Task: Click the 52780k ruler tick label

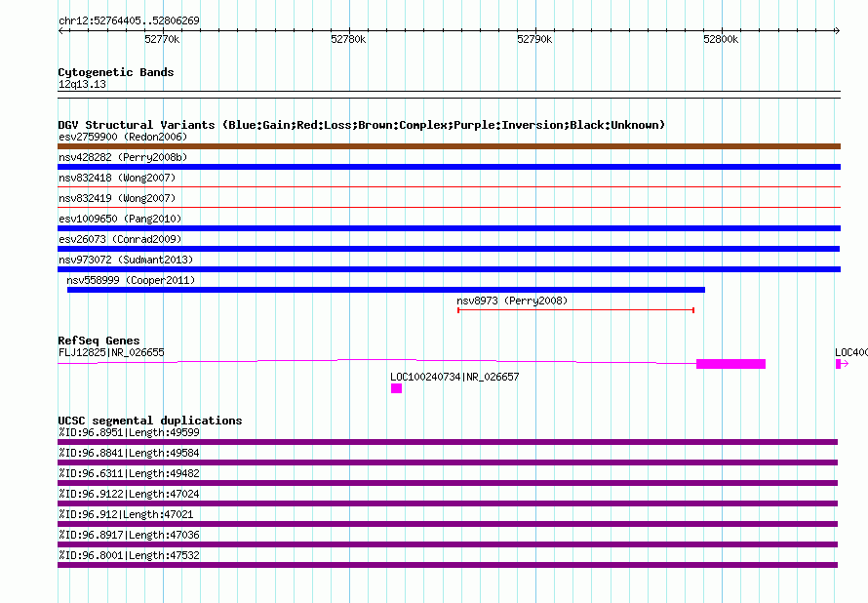Action: point(348,39)
